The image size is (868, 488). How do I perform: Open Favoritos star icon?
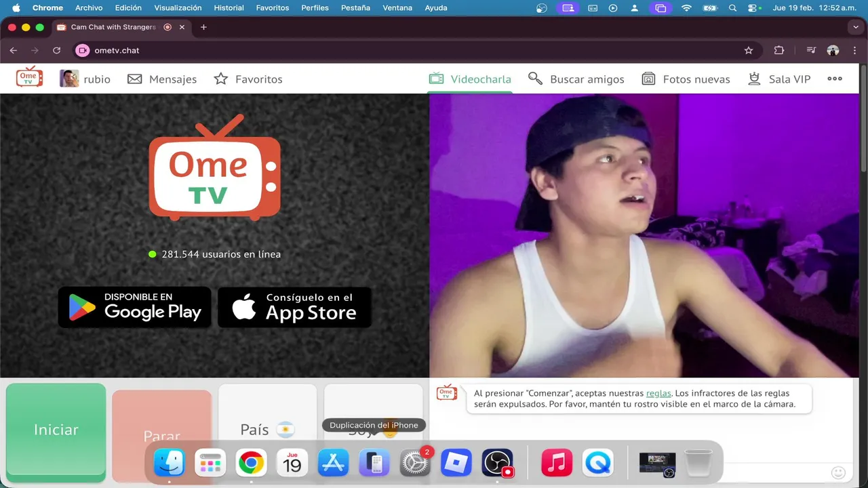pyautogui.click(x=221, y=79)
